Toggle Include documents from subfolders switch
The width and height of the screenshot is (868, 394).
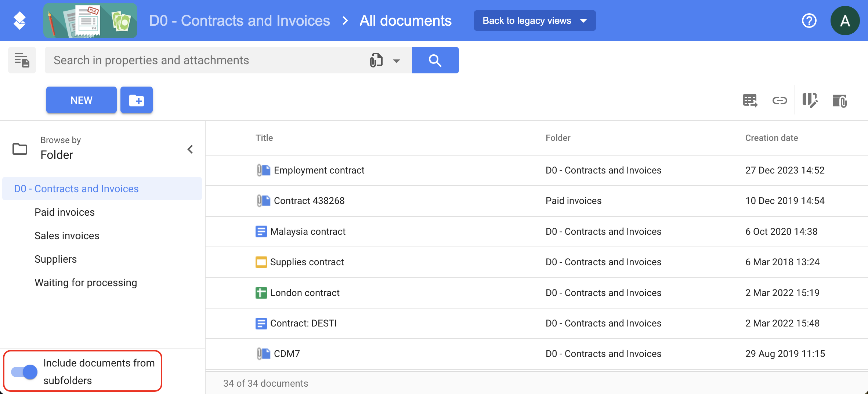[x=24, y=372]
